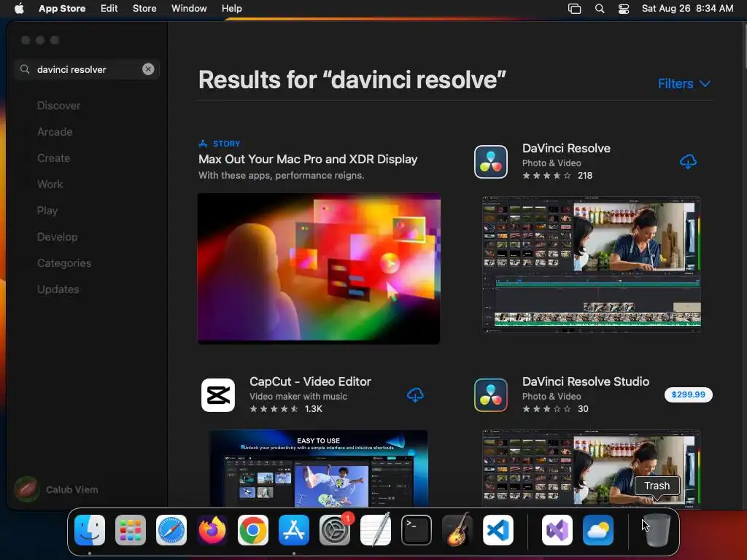This screenshot has height=560, width=747.
Task: Open the DaVinci Resolve Studio title
Action: (586, 381)
